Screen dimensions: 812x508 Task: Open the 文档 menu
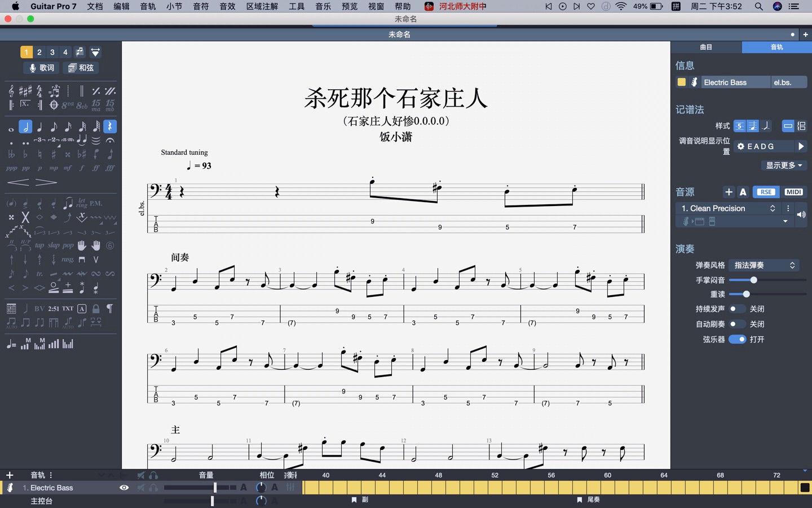point(95,6)
